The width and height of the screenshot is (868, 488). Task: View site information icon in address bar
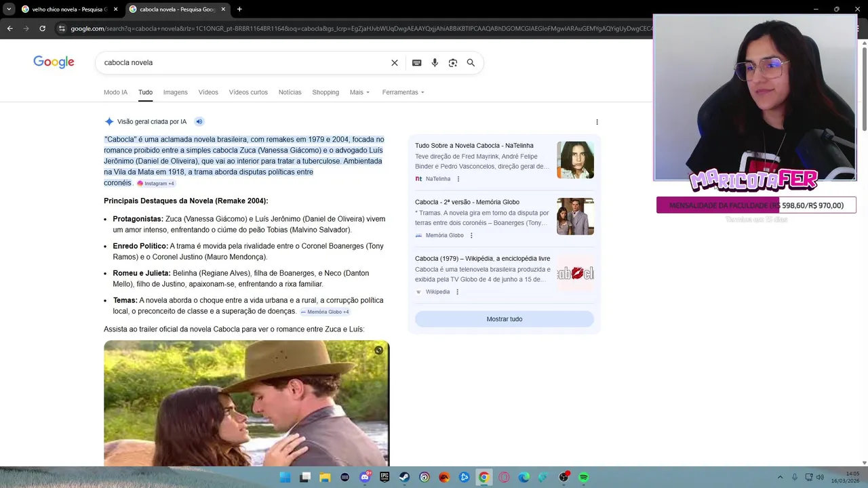coord(62,28)
